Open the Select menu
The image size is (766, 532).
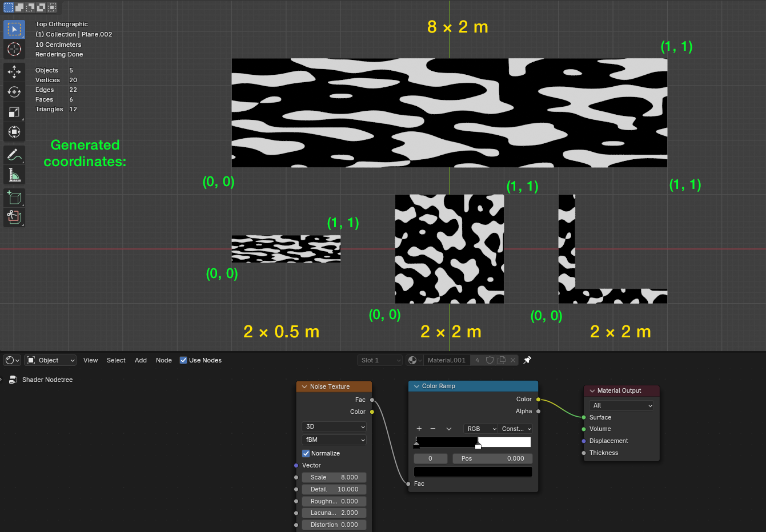pyautogui.click(x=116, y=360)
